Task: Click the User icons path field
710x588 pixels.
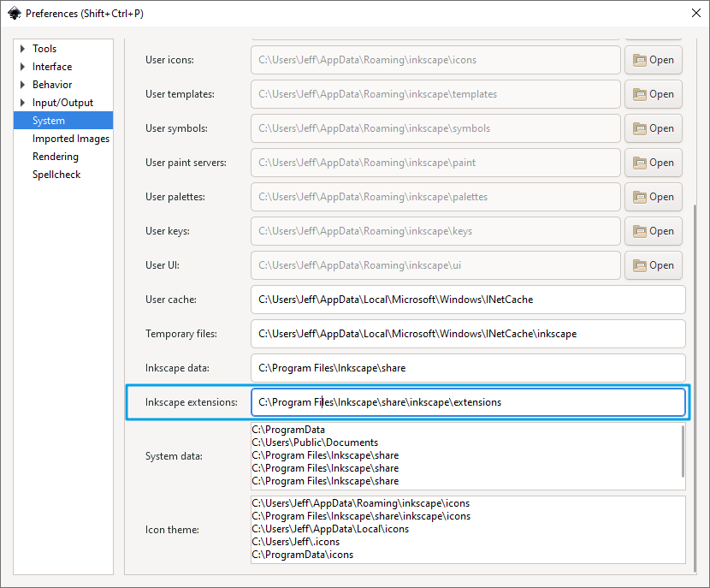Action: (435, 60)
